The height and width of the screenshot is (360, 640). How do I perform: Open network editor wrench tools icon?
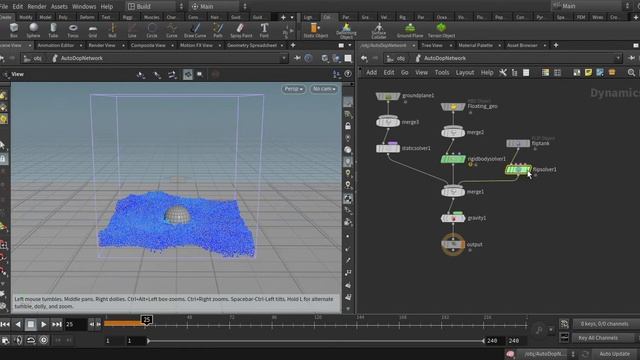[x=503, y=72]
